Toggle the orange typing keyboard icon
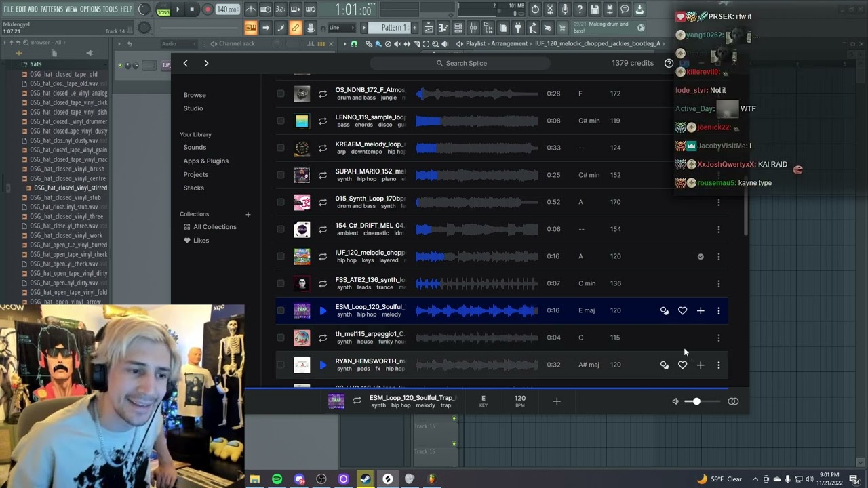The height and width of the screenshot is (488, 868). 250,28
